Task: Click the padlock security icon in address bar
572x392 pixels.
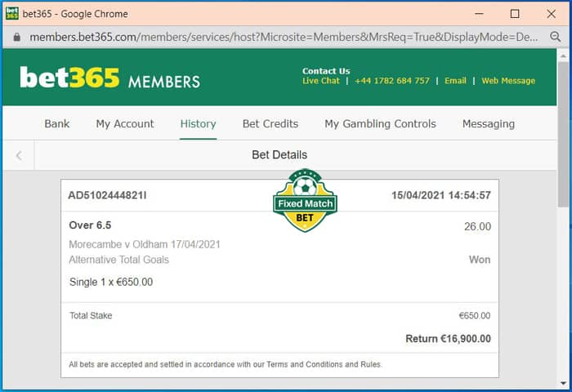Action: pyautogui.click(x=17, y=38)
